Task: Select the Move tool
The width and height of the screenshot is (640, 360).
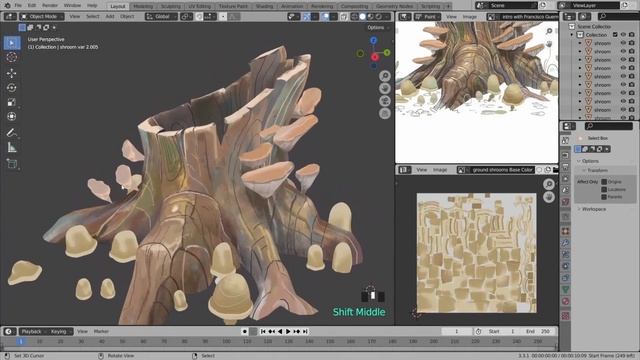Action: point(12,73)
